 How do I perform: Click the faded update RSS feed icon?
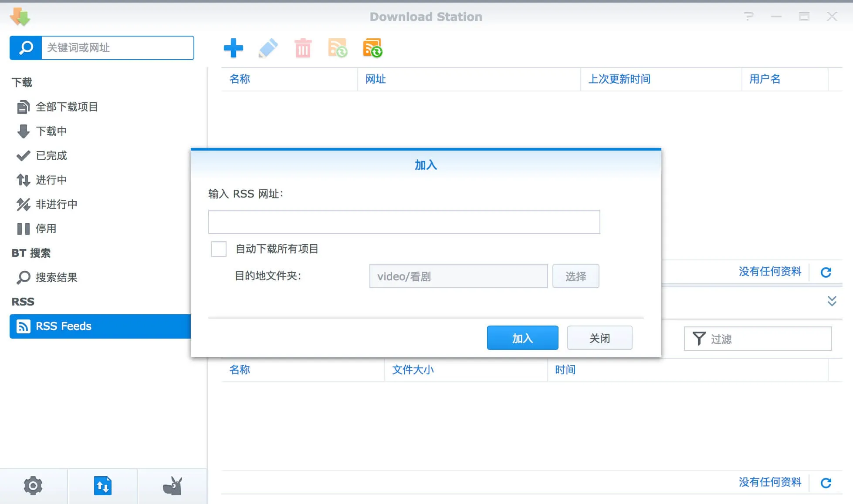[x=338, y=48]
